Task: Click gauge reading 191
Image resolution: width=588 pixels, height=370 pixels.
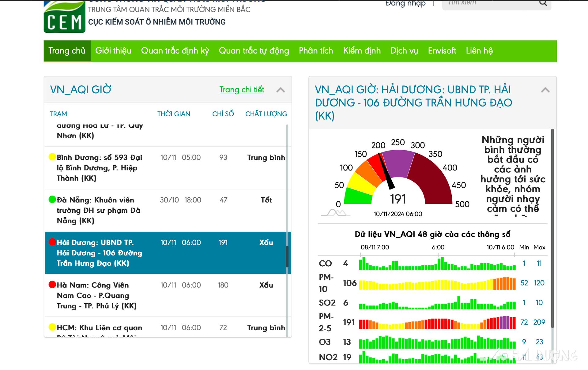Action: click(398, 199)
